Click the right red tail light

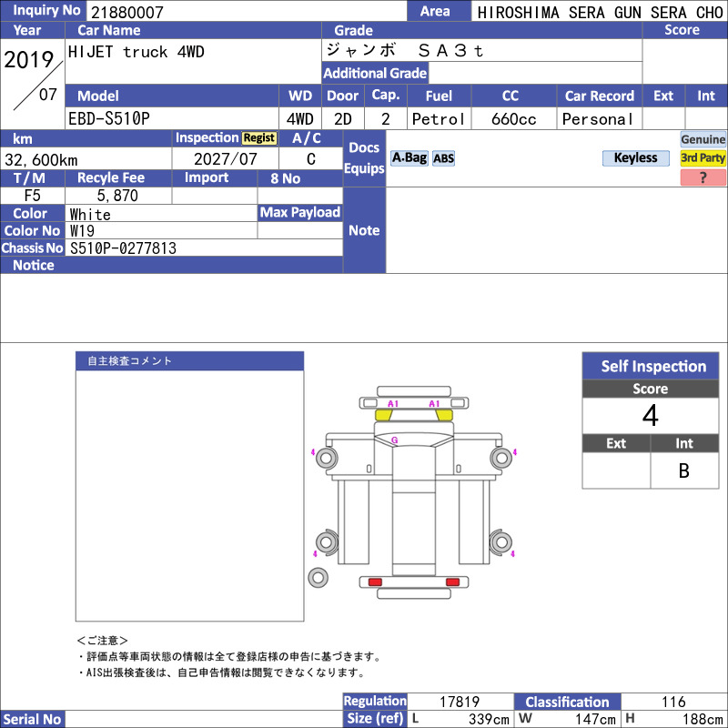pyautogui.click(x=452, y=582)
